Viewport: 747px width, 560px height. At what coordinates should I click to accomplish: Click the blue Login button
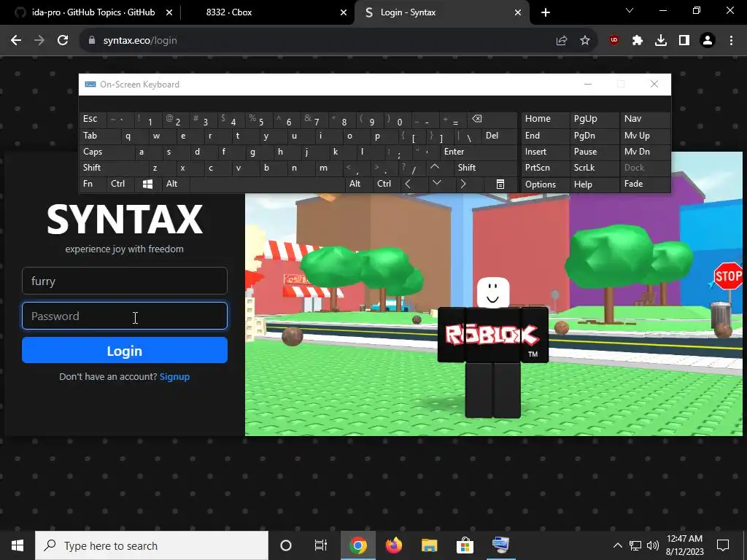[x=124, y=351]
